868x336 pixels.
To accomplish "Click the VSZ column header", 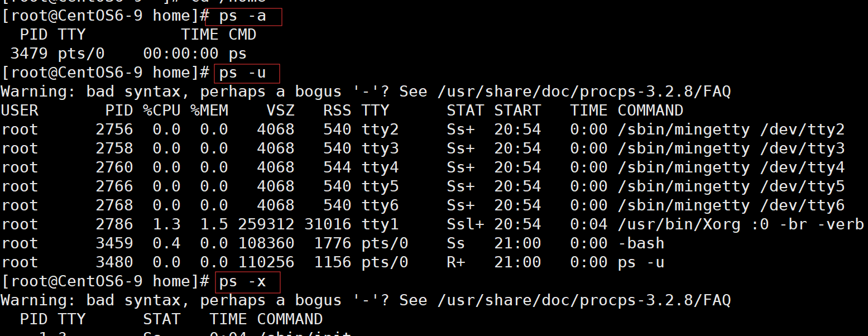I will coord(280,111).
